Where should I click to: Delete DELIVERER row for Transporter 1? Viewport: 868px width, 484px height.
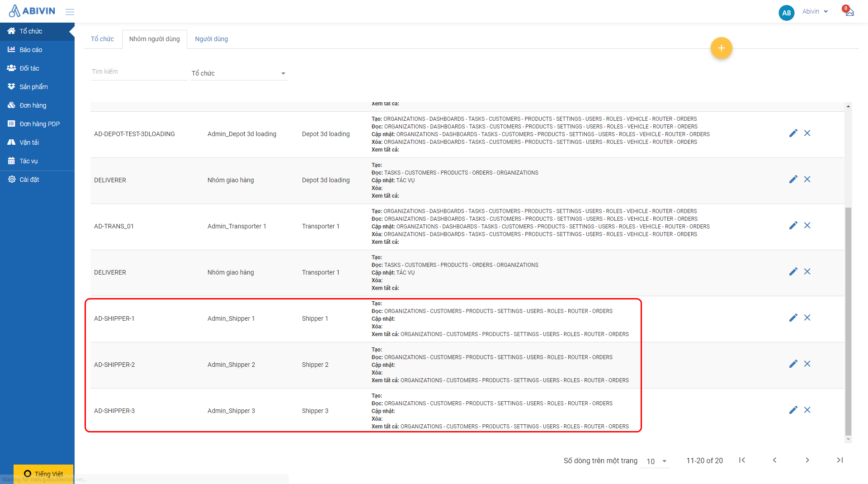pyautogui.click(x=807, y=272)
